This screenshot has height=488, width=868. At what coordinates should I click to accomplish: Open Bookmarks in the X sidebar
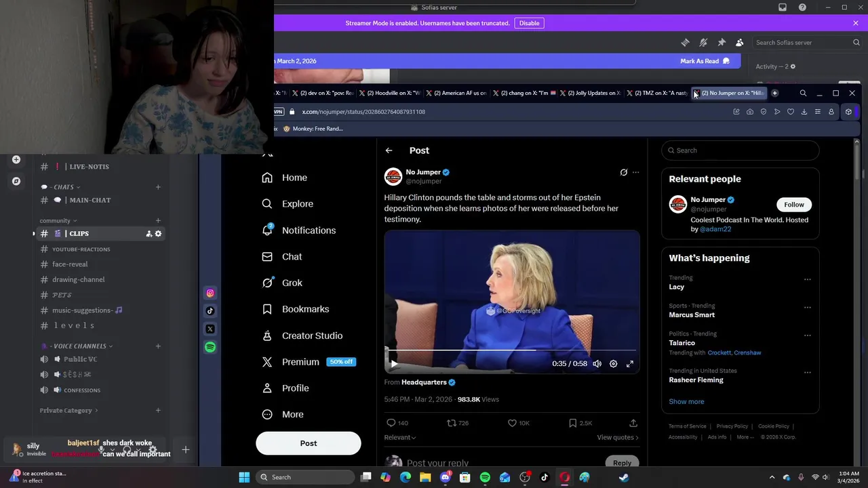point(296,309)
